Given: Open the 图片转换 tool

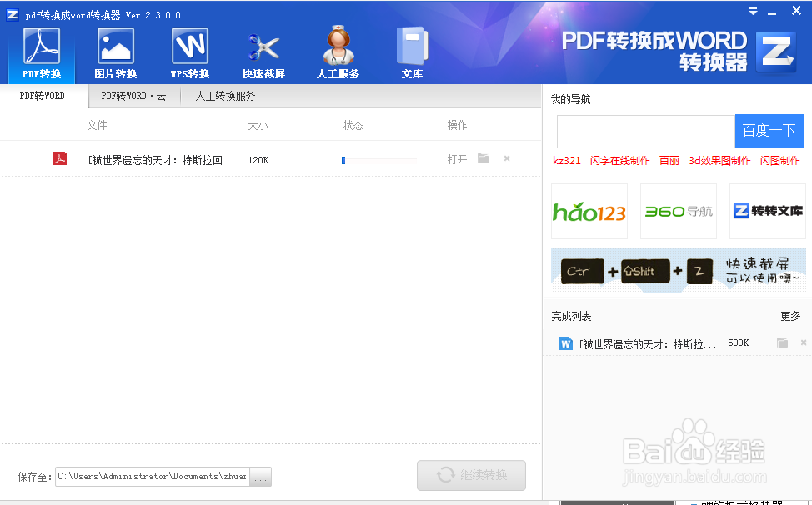Looking at the screenshot, I should 115,52.
